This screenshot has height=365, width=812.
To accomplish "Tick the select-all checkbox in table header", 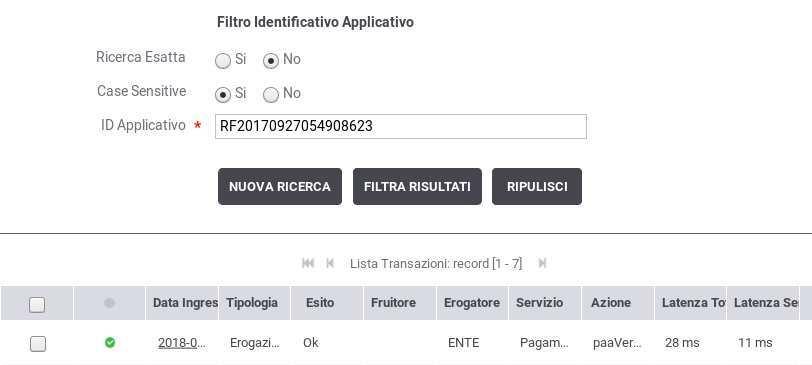I will tap(37, 304).
